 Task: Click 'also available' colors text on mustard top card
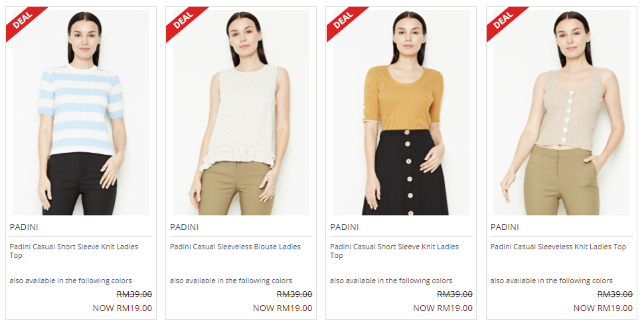[391, 280]
